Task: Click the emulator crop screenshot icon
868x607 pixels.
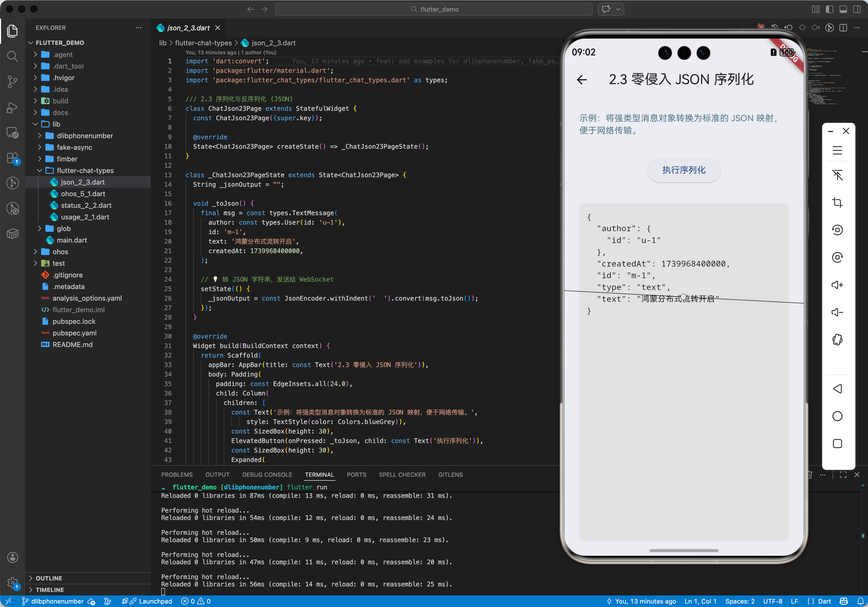Action: point(837,202)
